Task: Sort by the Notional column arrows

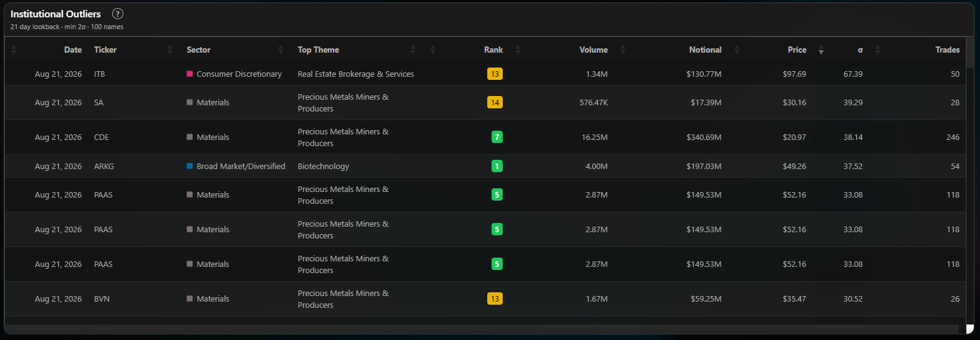Action: pos(736,50)
